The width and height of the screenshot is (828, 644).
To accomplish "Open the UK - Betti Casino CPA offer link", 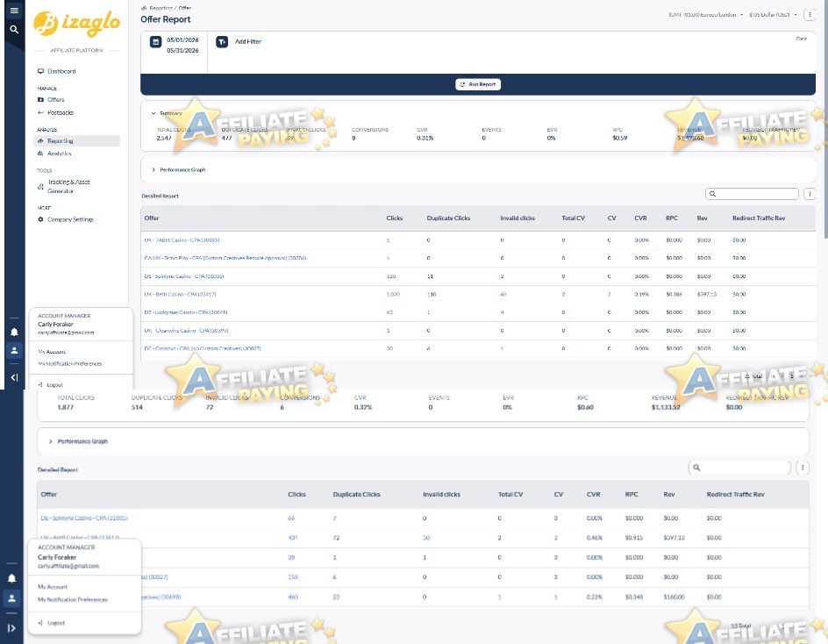I will tap(180, 294).
